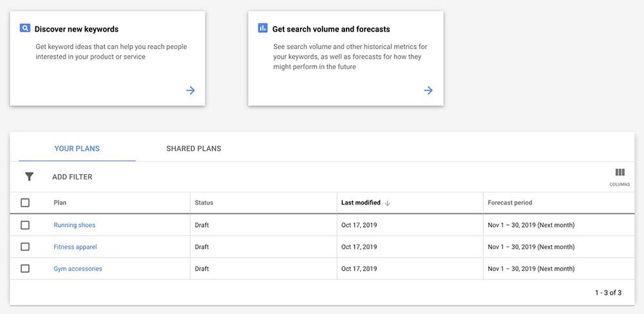
Task: Toggle sort arrow beside Last modified
Action: (x=387, y=203)
